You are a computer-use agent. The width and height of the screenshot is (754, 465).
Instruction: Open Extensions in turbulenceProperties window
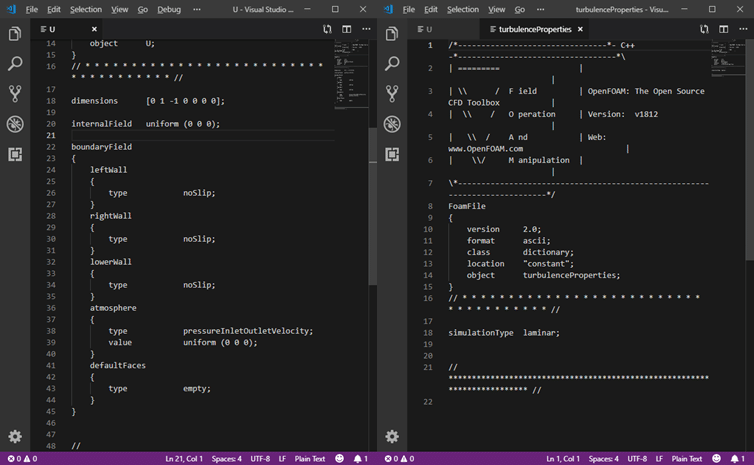(x=392, y=154)
